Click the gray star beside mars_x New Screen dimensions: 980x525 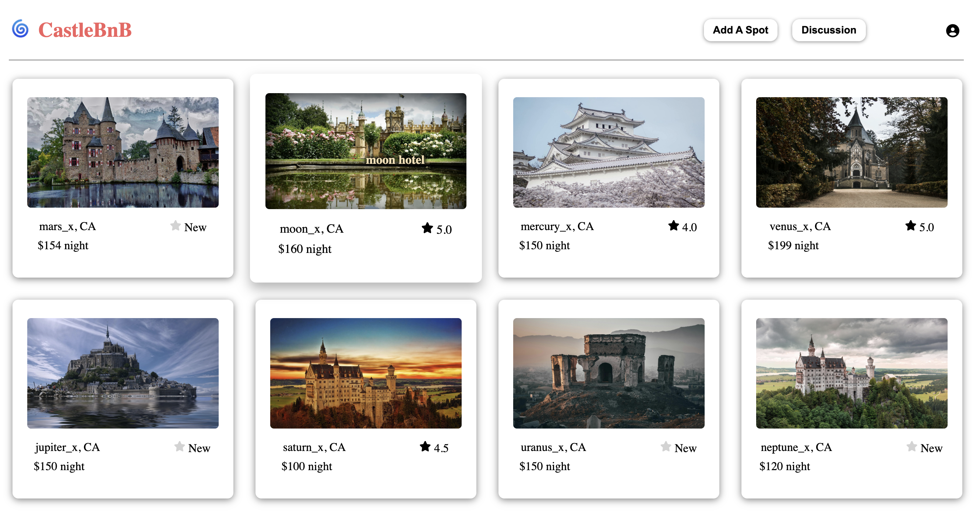tap(175, 226)
